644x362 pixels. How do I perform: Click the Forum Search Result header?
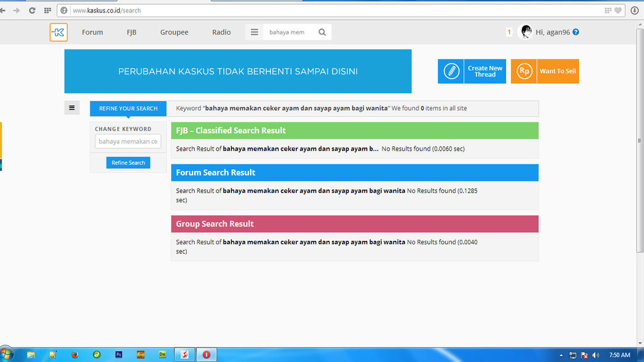tap(355, 172)
